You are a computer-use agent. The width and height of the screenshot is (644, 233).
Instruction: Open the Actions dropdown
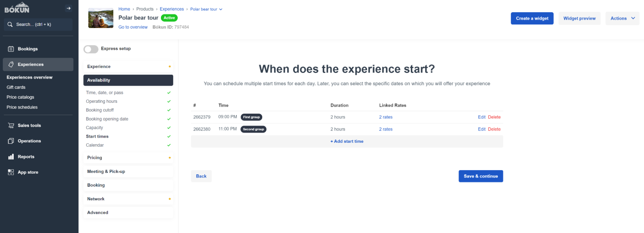tap(622, 18)
